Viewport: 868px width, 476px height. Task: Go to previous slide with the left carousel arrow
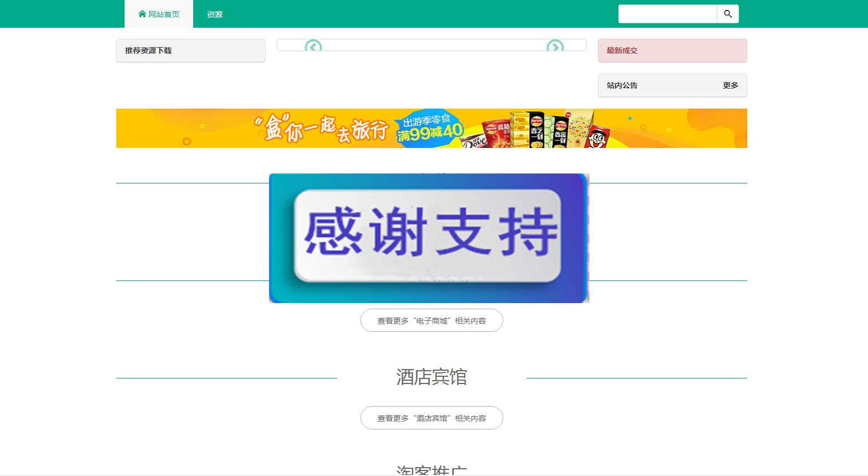click(x=313, y=46)
